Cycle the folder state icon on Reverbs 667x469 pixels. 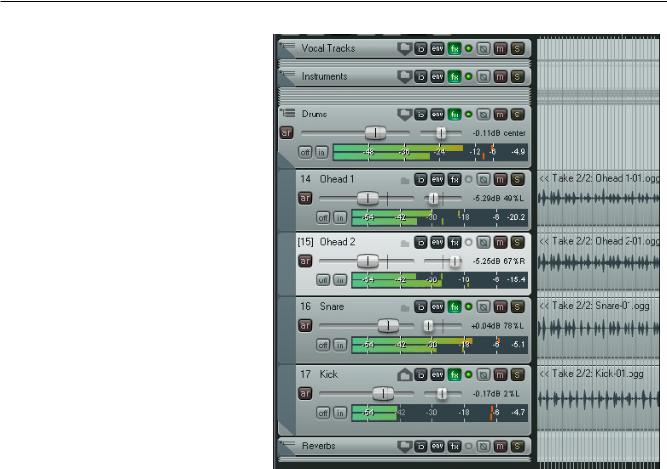pyautogui.click(x=405, y=446)
